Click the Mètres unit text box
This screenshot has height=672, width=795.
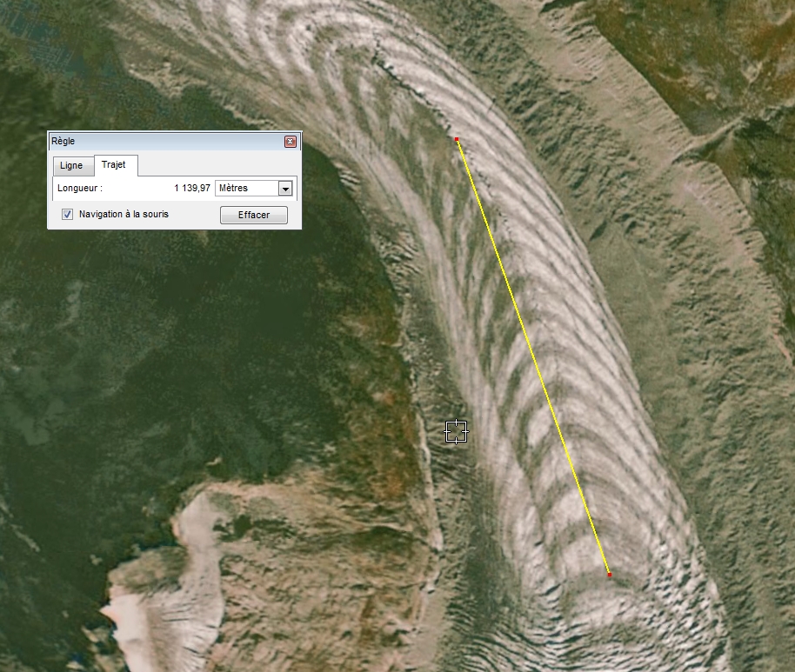point(245,189)
